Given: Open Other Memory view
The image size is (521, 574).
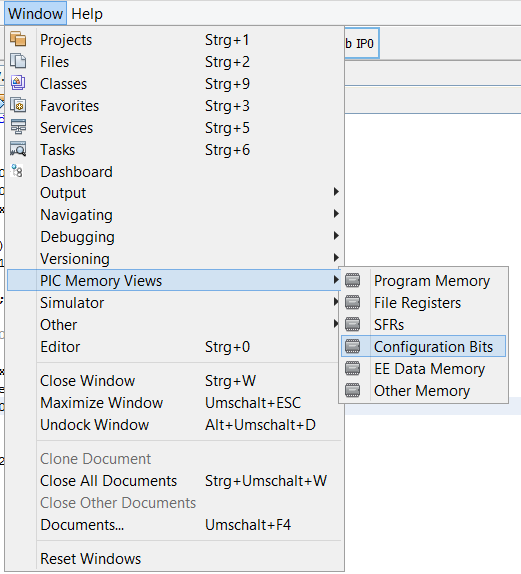Looking at the screenshot, I should [x=424, y=390].
